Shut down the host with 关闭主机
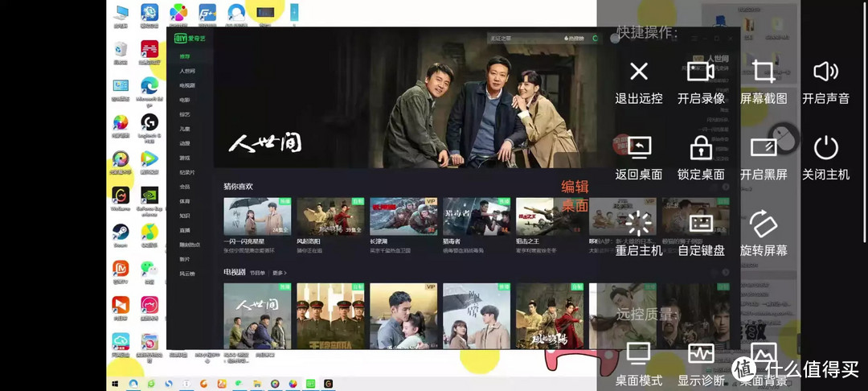The width and height of the screenshot is (868, 391). point(825,147)
